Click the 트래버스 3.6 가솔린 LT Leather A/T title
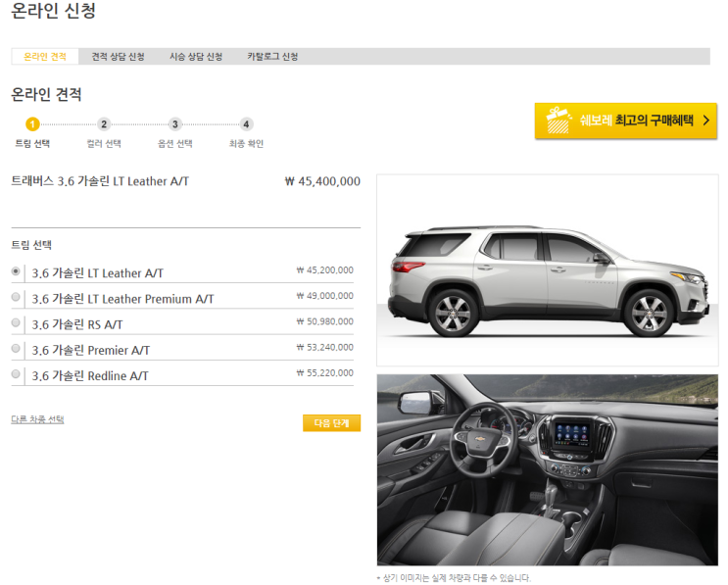This screenshot has width=728, height=585. pyautogui.click(x=100, y=181)
